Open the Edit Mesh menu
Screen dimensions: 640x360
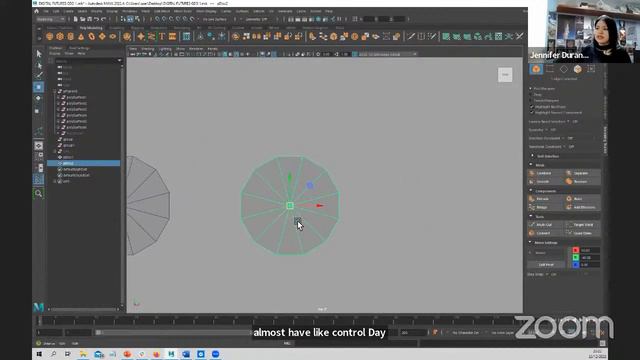click(x=162, y=11)
